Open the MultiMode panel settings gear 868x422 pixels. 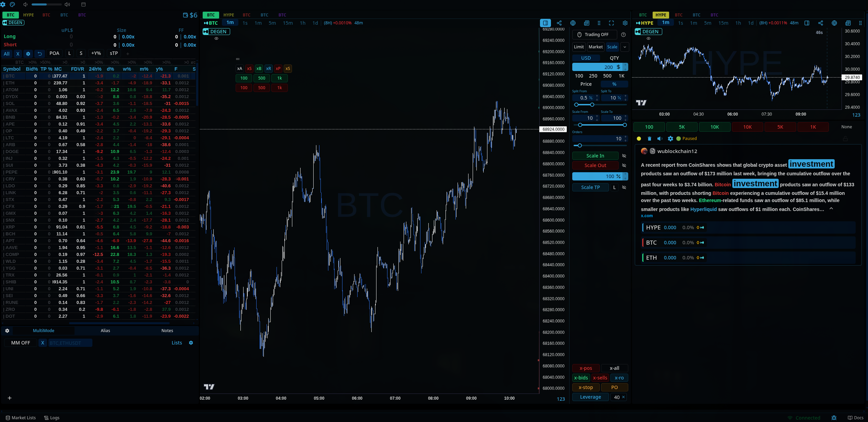(7, 331)
